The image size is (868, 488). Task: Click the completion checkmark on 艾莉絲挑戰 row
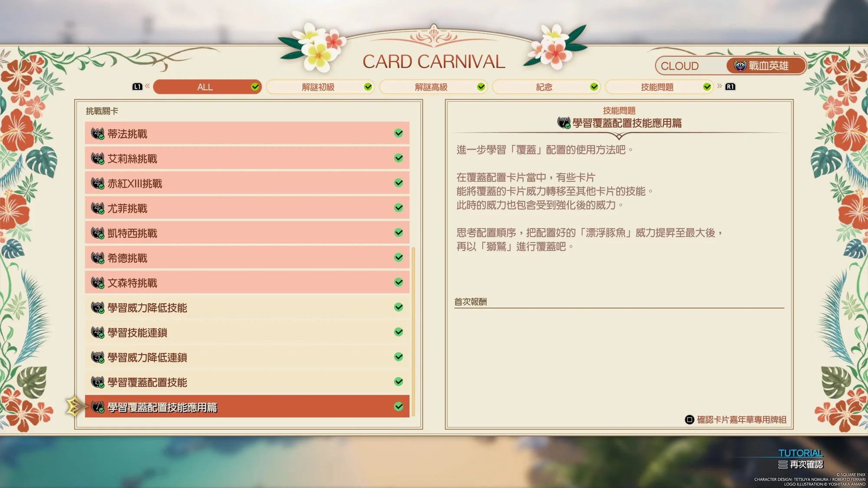click(x=398, y=158)
